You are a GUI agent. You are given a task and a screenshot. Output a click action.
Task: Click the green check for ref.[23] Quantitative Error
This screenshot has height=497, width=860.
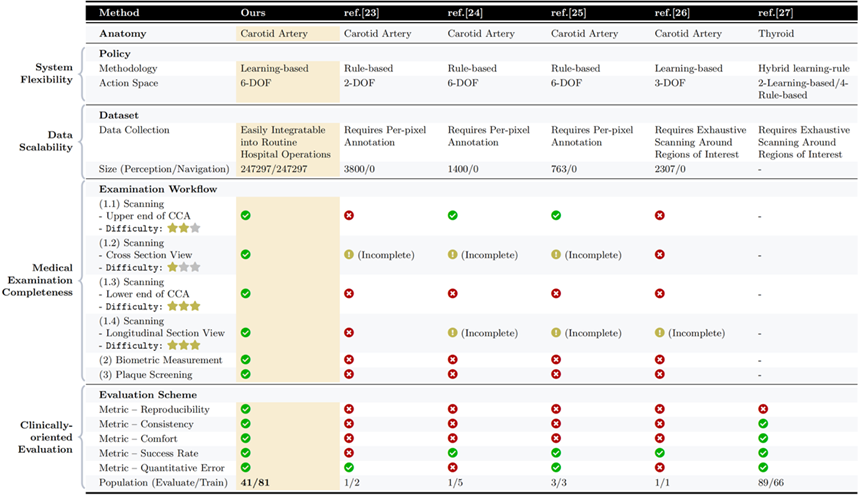point(349,467)
